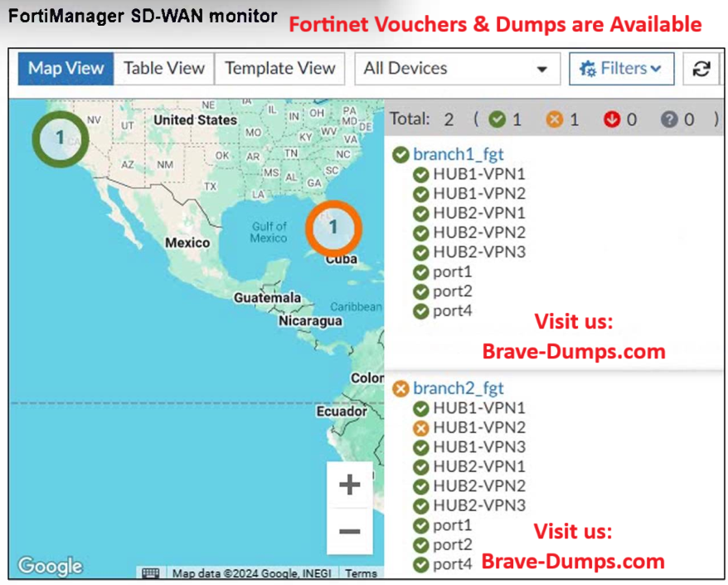Click the orange map cluster near Cuba
Viewport: 728px width, 585px height.
[333, 227]
